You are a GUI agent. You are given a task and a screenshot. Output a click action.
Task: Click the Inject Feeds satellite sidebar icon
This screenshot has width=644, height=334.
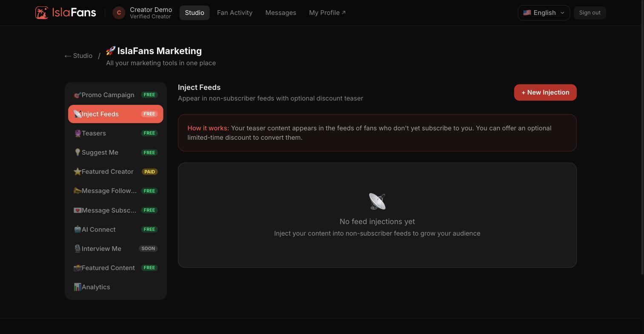77,114
